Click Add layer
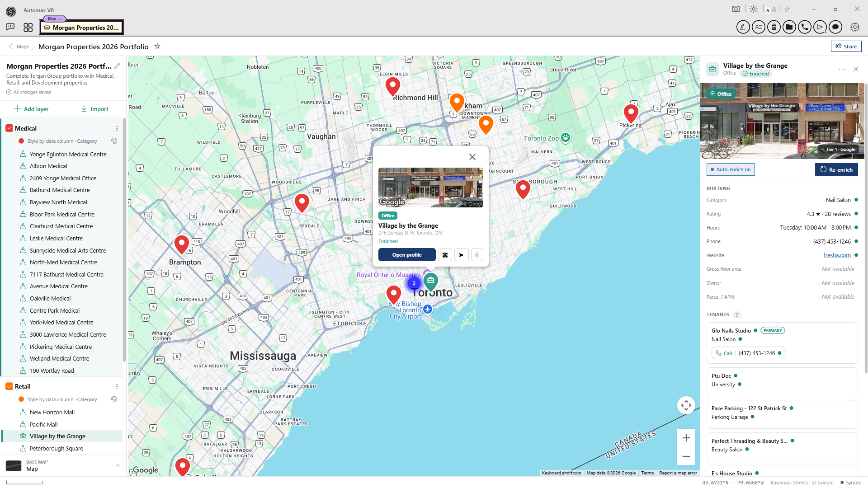Viewport: 868px width, 488px height. coord(31,109)
